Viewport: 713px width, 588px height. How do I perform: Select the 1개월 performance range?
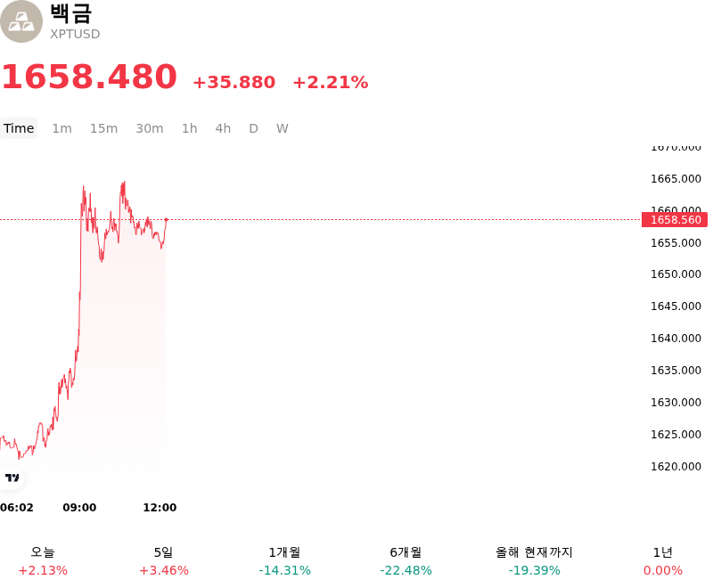point(284,561)
